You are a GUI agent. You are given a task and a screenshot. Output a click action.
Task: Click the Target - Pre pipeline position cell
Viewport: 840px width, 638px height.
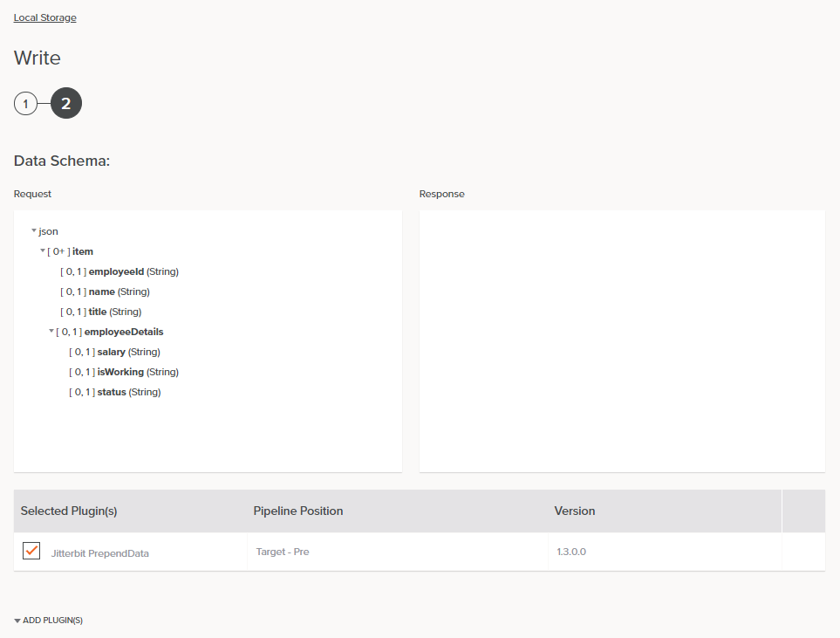click(x=282, y=552)
